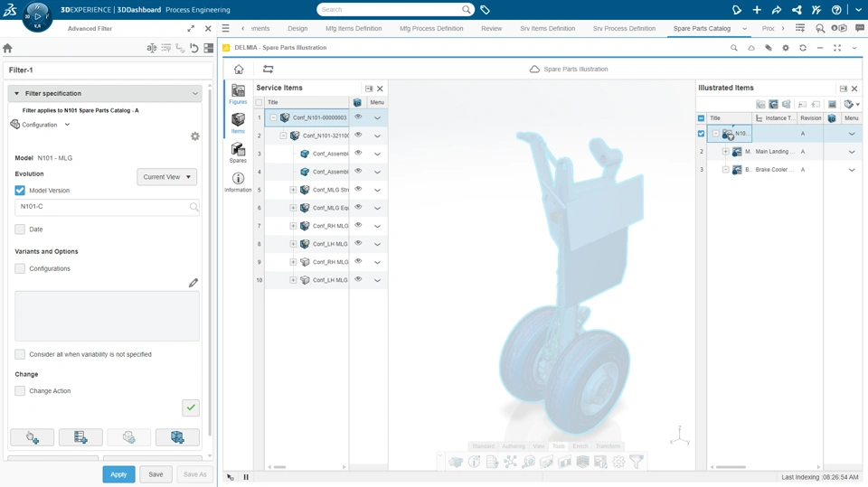Check Consider all when variability not specified
The image size is (868, 487).
20,354
